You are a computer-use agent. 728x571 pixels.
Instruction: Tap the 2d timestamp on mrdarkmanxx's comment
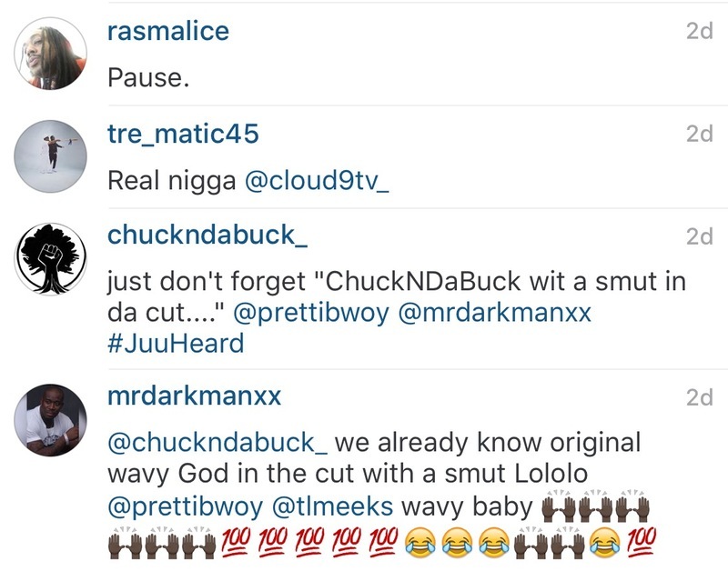[700, 397]
